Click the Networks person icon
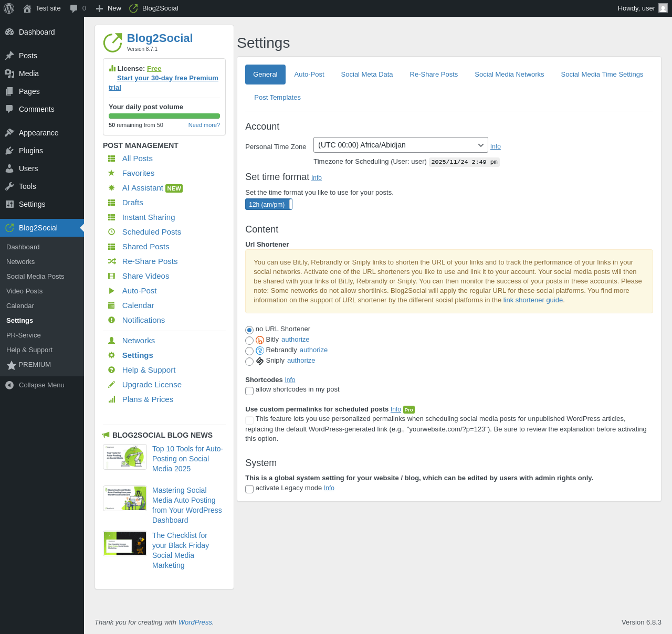 (111, 341)
